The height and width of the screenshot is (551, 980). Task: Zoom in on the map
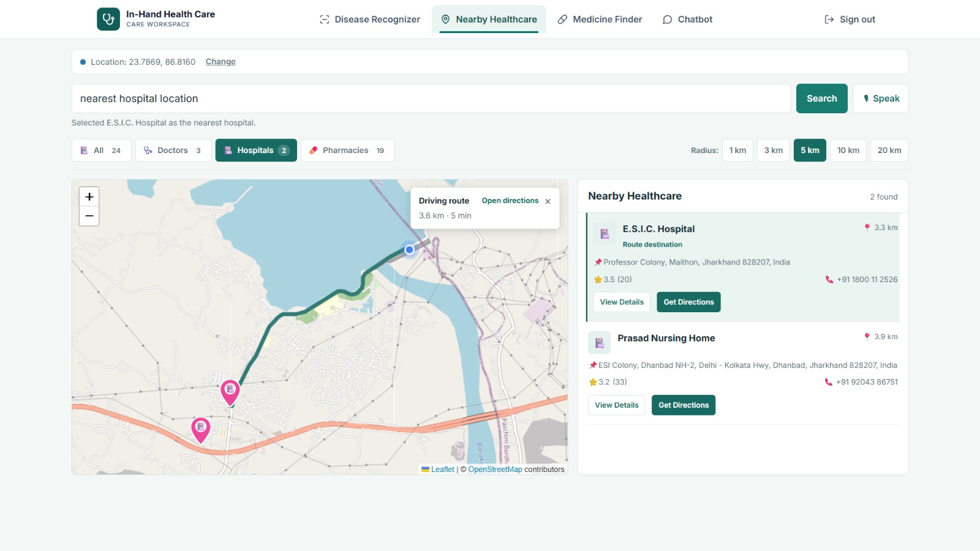(89, 197)
